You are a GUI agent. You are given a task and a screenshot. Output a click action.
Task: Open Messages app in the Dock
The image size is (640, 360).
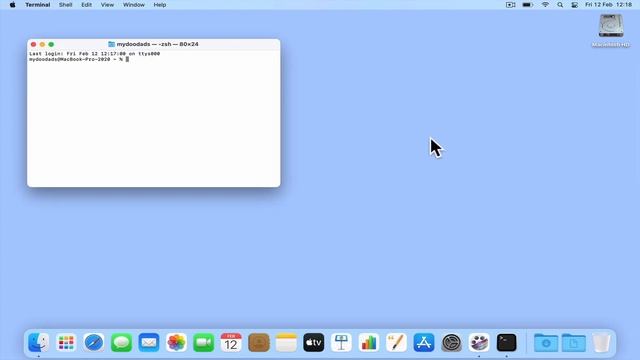pos(121,342)
